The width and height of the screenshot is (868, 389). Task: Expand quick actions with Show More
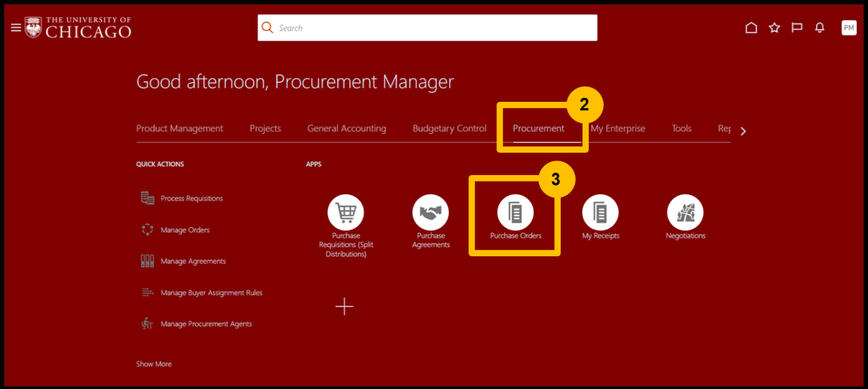(x=154, y=364)
